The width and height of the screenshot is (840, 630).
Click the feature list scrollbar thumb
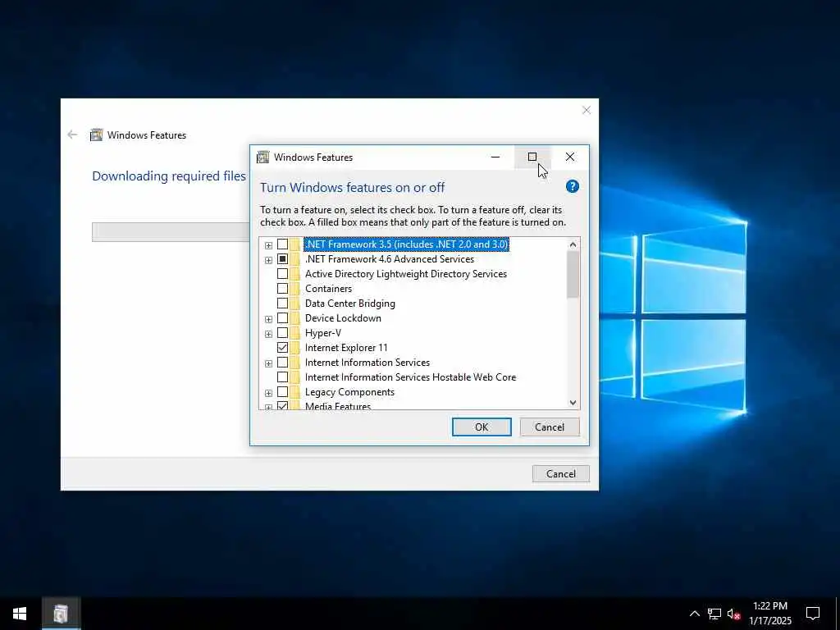[x=573, y=275]
